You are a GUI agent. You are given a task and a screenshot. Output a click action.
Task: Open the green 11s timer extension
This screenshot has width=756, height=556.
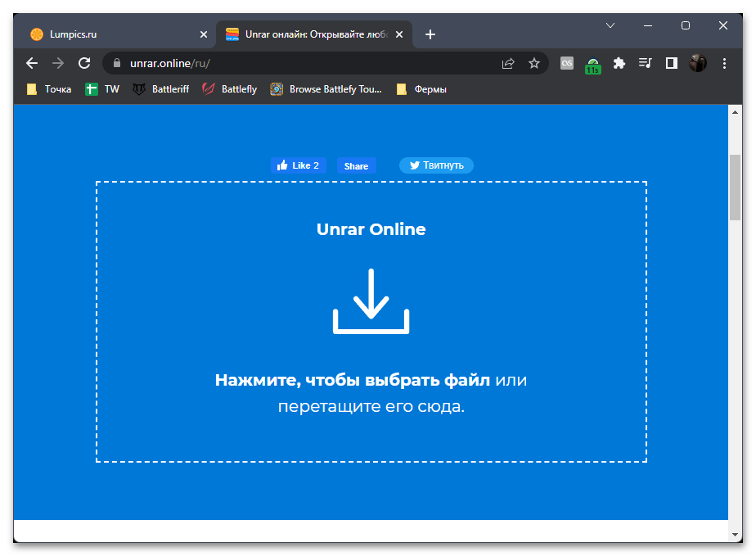pos(593,66)
